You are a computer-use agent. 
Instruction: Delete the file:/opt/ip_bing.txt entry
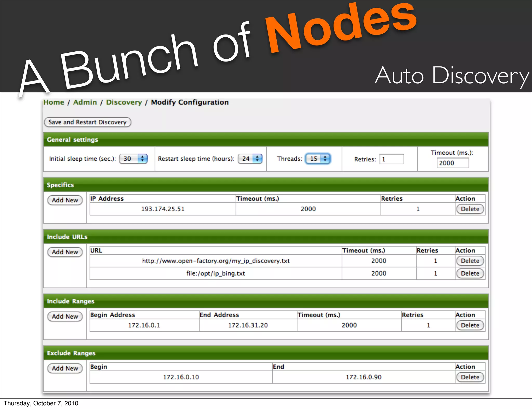tap(470, 273)
